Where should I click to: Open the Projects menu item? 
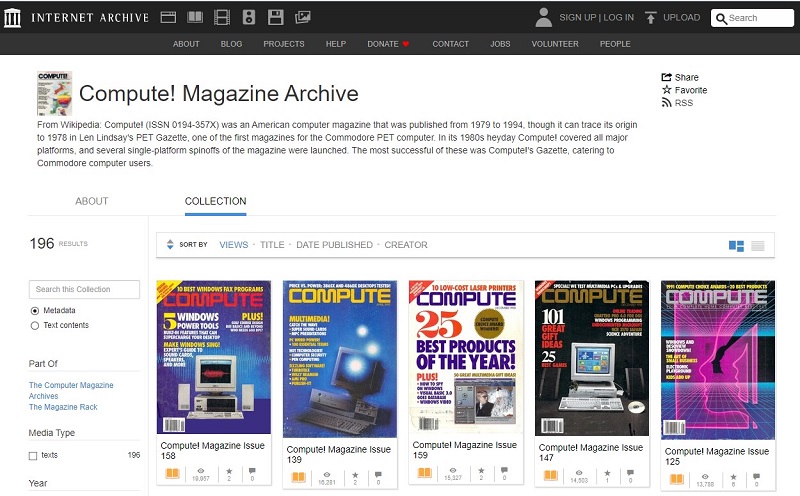tap(284, 44)
